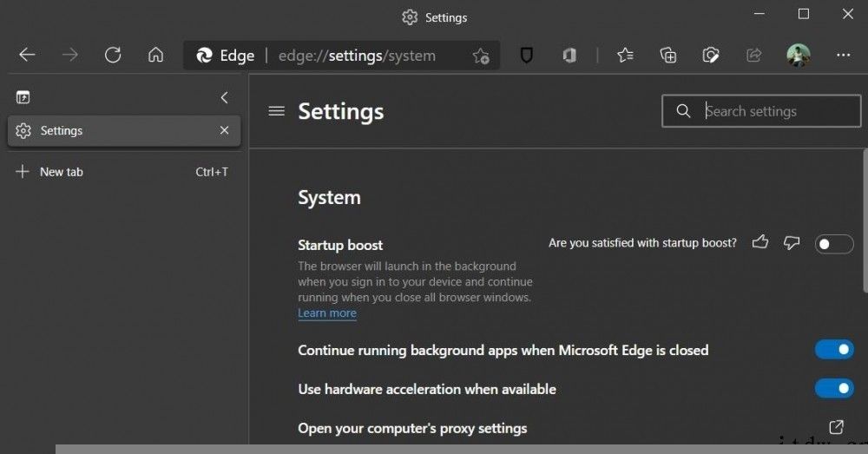Focus the Search settings field
The image size is (868, 454).
[x=761, y=111]
